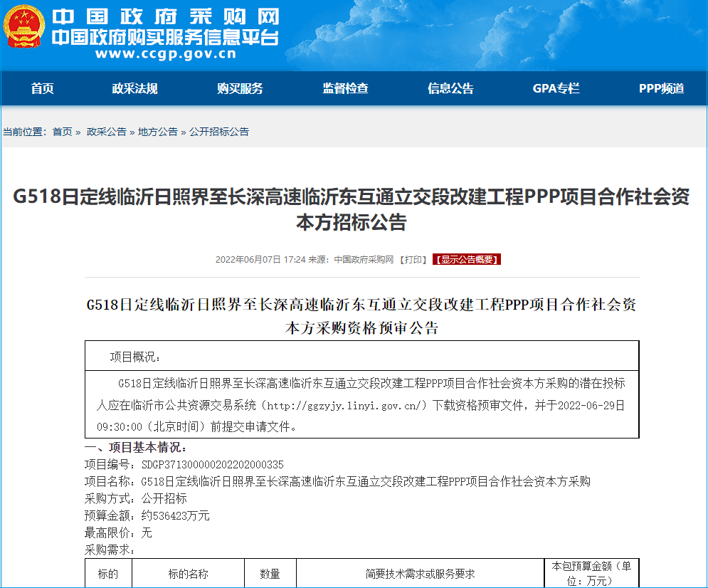
Task: Open the 首页 navigation tab
Action: pos(42,88)
